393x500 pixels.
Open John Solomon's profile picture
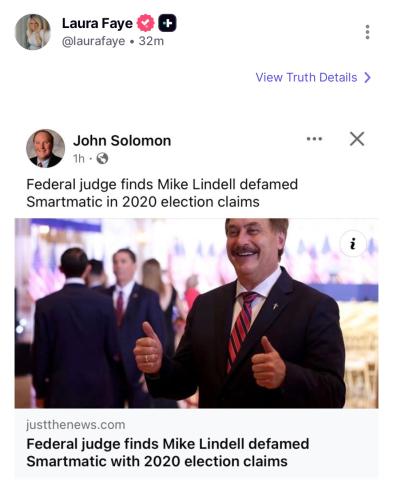(x=45, y=148)
